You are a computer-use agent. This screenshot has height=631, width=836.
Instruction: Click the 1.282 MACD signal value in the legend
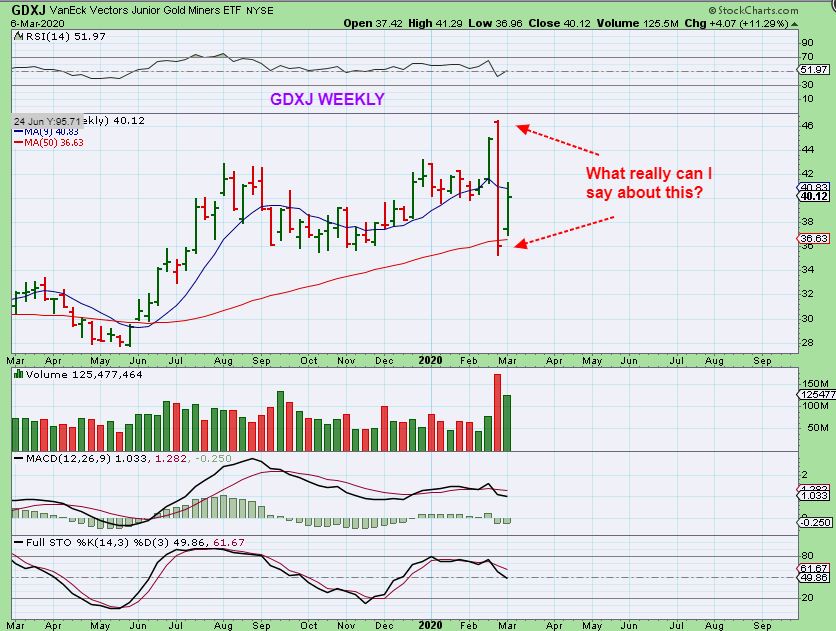pos(171,458)
